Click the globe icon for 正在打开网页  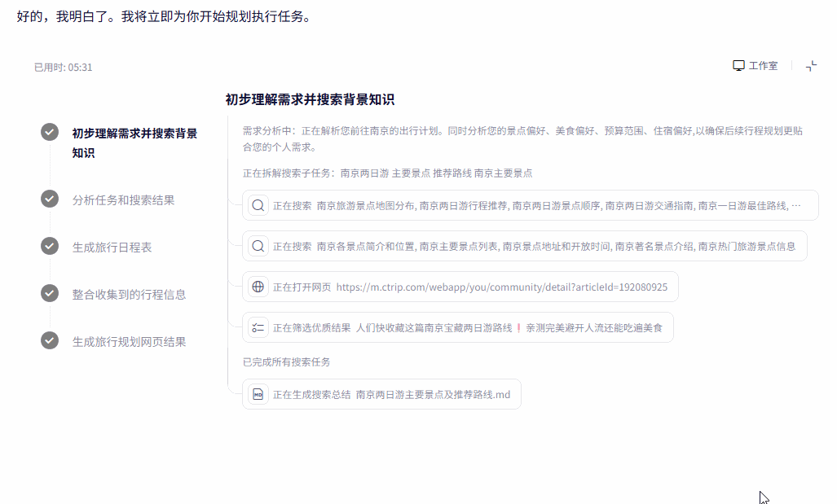(x=258, y=287)
